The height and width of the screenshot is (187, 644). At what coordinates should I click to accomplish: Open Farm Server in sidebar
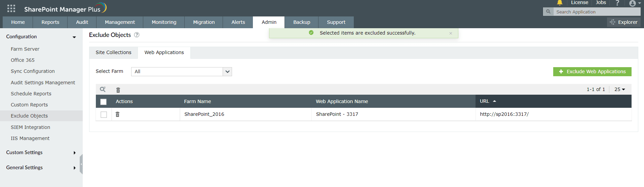tap(25, 49)
